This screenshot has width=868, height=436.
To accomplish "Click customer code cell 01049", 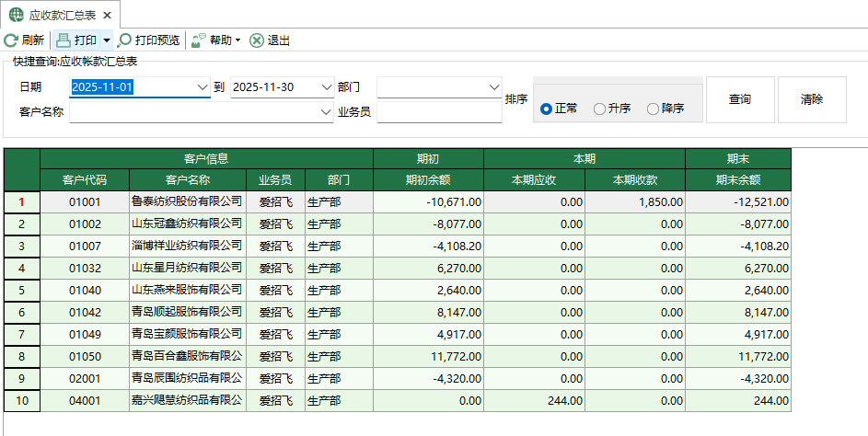I will point(85,335).
